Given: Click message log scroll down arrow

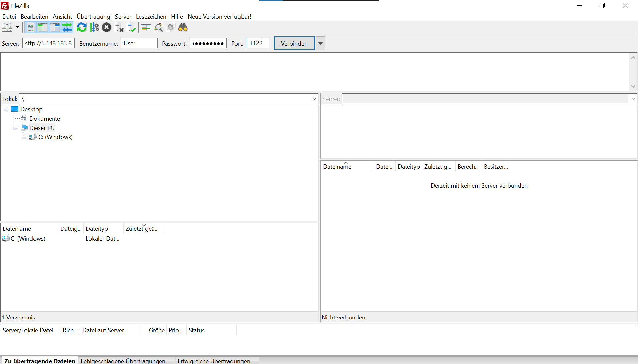Looking at the screenshot, I should (x=633, y=86).
